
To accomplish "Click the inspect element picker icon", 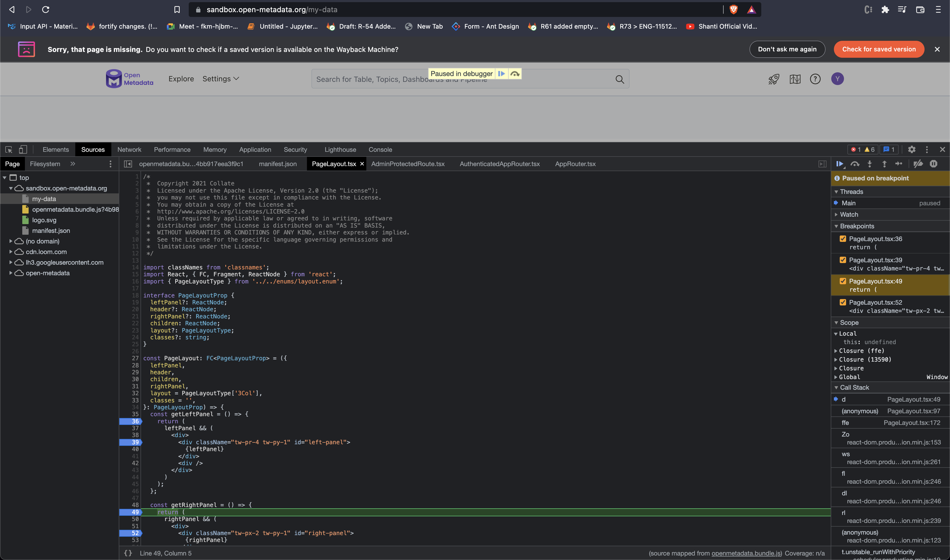I will coord(9,149).
